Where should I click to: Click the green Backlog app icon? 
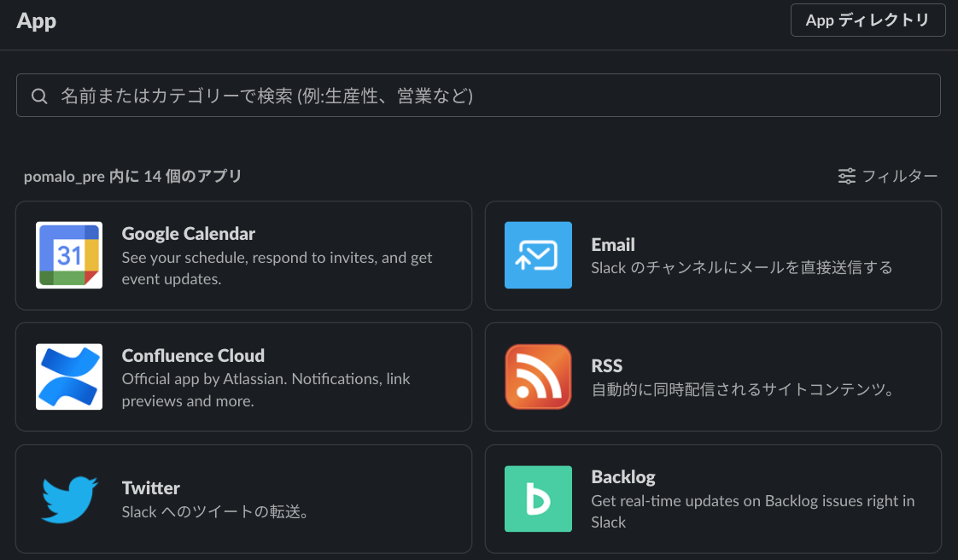tap(538, 499)
